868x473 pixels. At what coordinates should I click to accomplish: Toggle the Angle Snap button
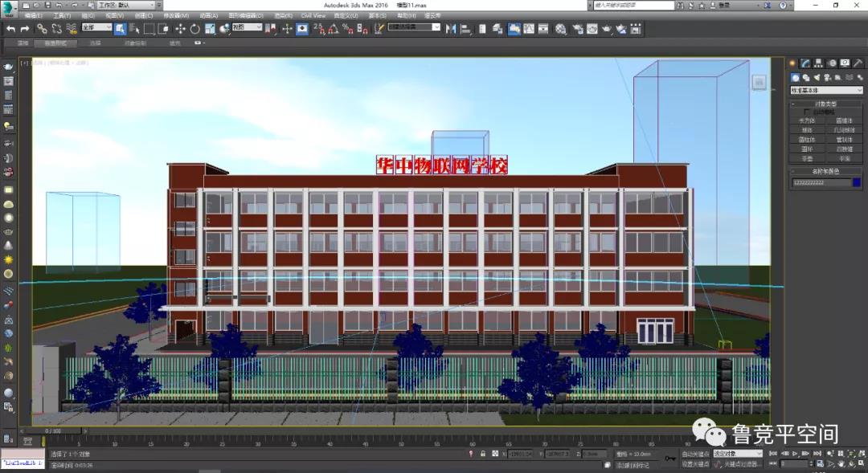click(333, 29)
